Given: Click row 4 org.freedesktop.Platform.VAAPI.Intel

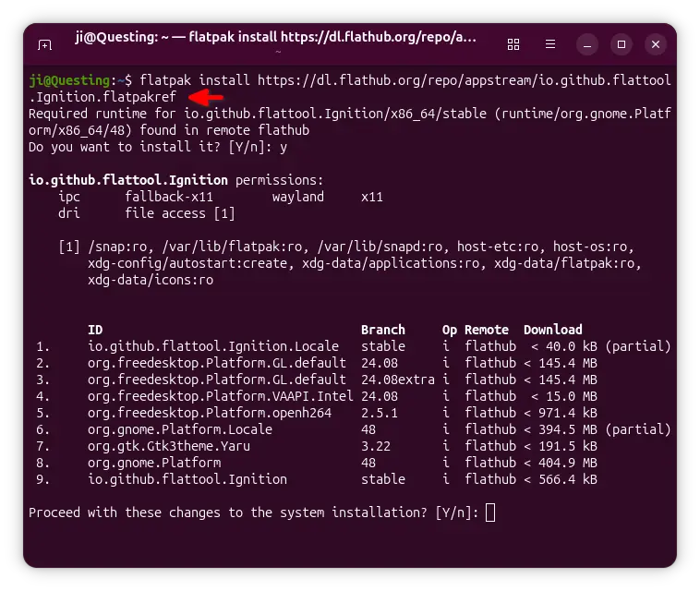Looking at the screenshot, I should tap(217, 396).
